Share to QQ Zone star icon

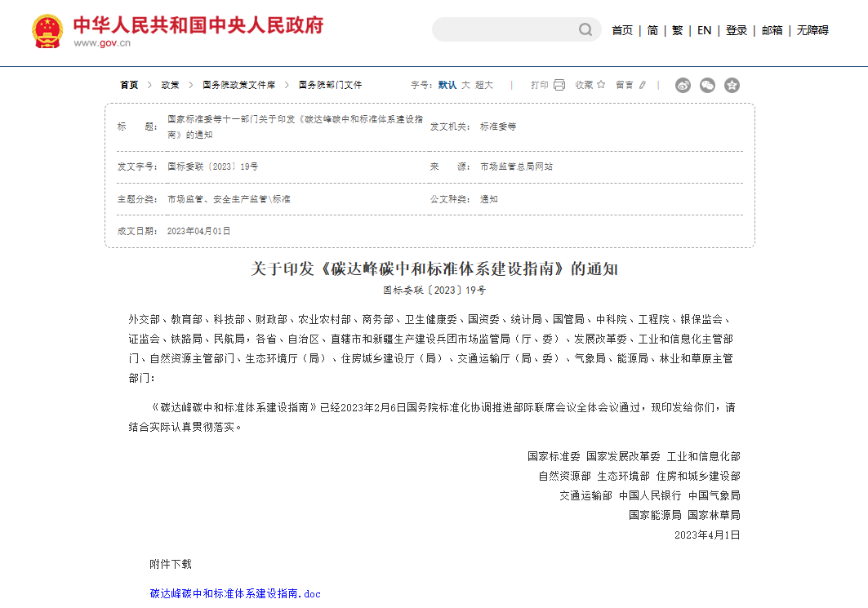click(x=732, y=85)
